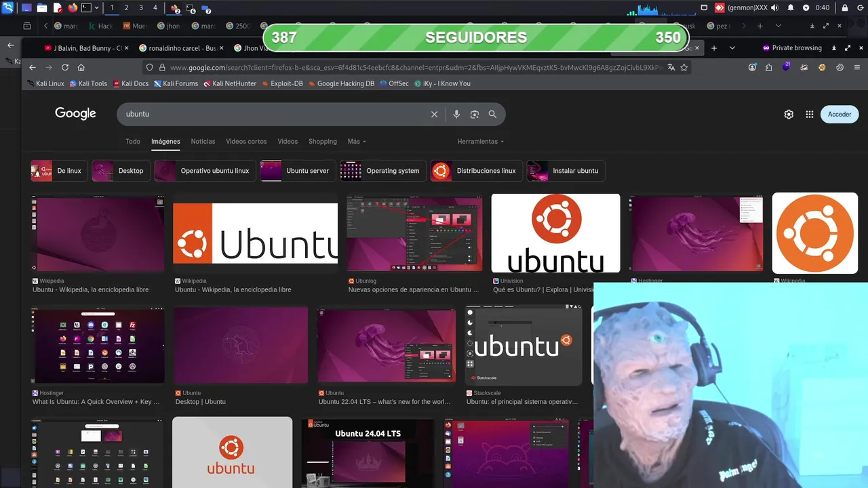Open the Ubuntu 24.04 LTS image thumbnail
868x488 pixels.
pos(368,452)
